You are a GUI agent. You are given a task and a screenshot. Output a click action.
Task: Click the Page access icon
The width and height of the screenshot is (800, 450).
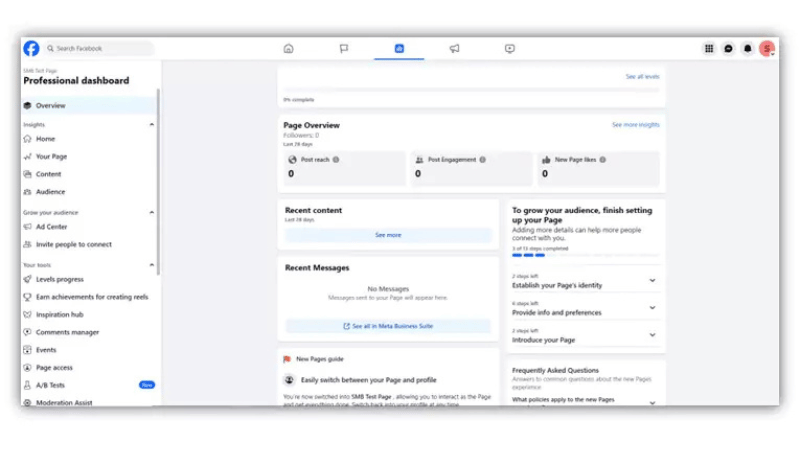click(x=28, y=367)
